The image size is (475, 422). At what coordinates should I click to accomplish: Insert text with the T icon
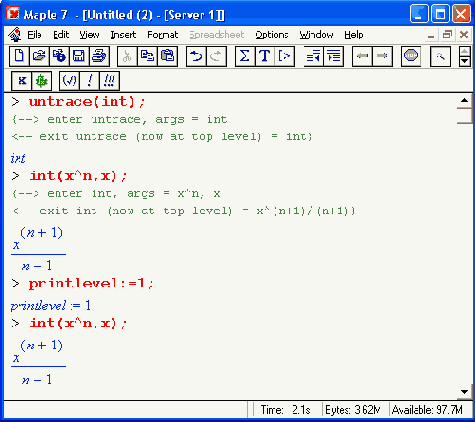coord(265,56)
